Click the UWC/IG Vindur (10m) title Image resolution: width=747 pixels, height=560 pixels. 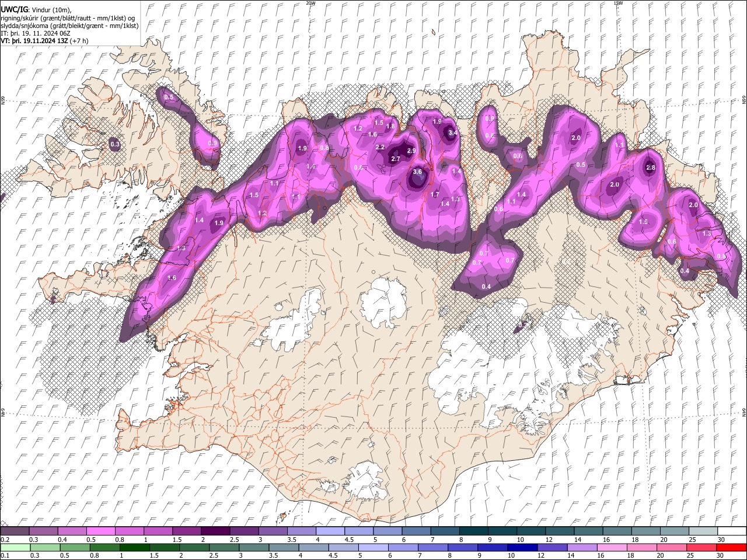click(x=36, y=10)
